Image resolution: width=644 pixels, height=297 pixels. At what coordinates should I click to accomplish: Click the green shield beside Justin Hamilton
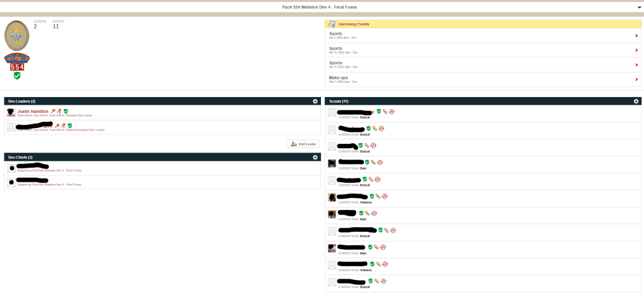point(66,111)
